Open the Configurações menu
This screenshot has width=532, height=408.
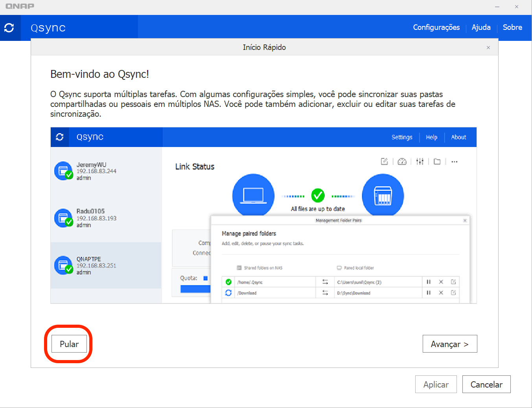point(436,28)
